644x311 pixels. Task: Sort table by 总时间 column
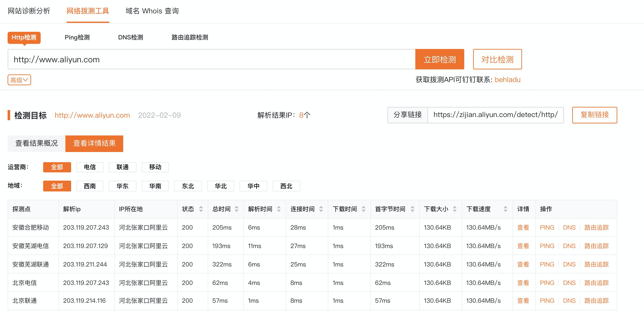pyautogui.click(x=236, y=209)
